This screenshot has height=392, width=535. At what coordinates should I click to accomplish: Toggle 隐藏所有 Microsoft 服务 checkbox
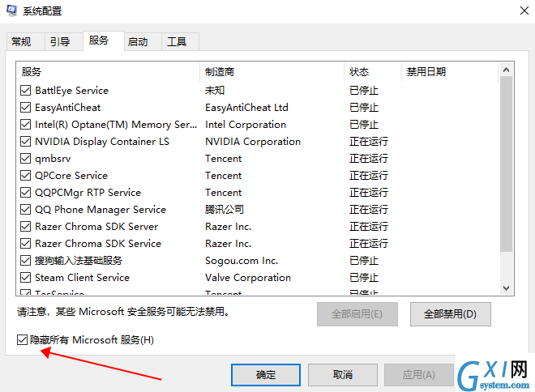coord(22,340)
